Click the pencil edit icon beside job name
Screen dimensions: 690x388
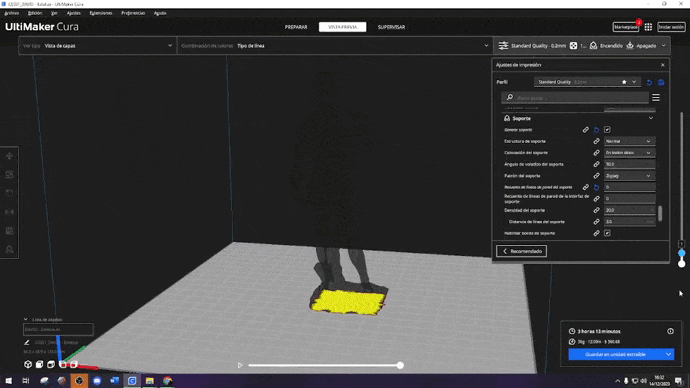[27, 342]
